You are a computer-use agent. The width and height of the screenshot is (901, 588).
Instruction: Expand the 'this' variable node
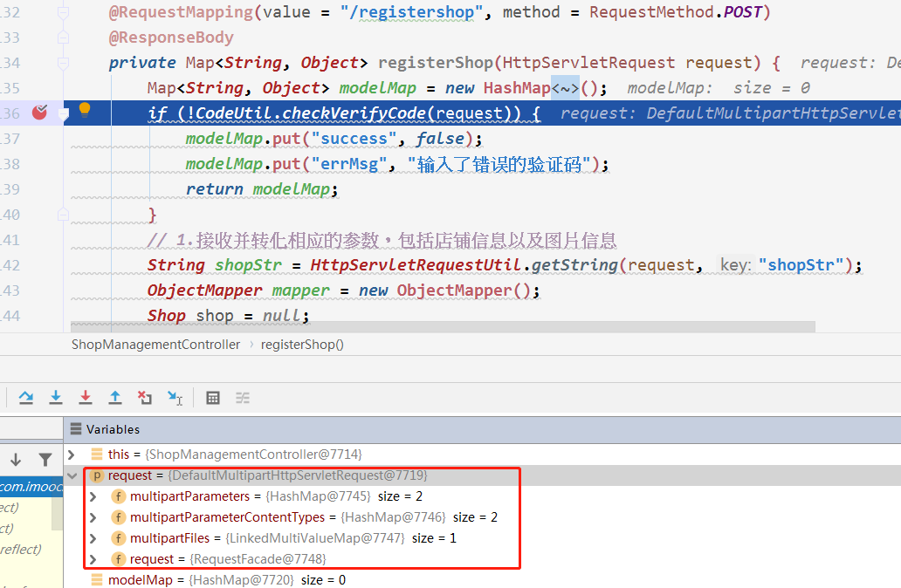click(x=72, y=455)
